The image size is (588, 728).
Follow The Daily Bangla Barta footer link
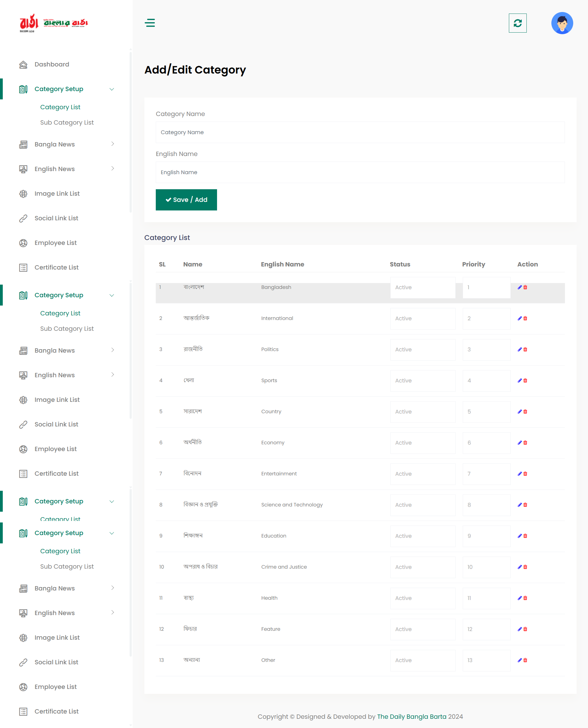(x=411, y=717)
